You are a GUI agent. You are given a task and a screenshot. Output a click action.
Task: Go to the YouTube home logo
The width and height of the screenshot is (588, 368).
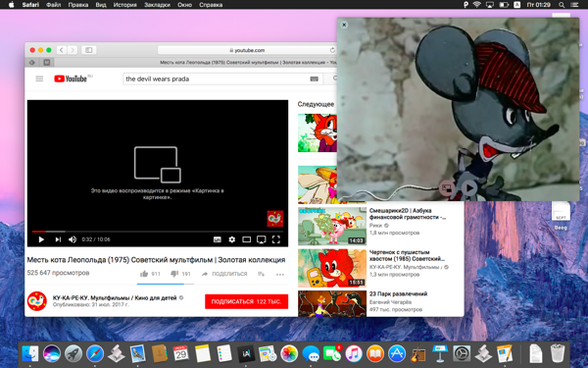(71, 79)
